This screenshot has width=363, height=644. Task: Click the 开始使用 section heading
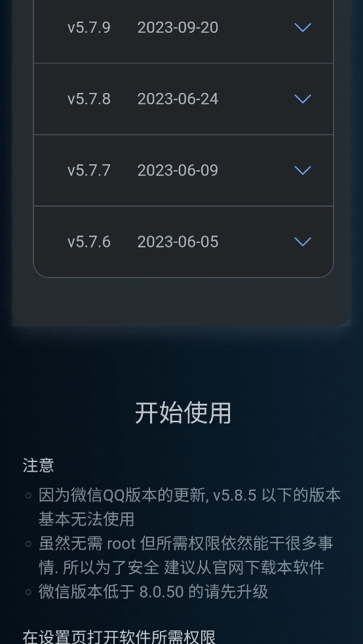point(183,413)
